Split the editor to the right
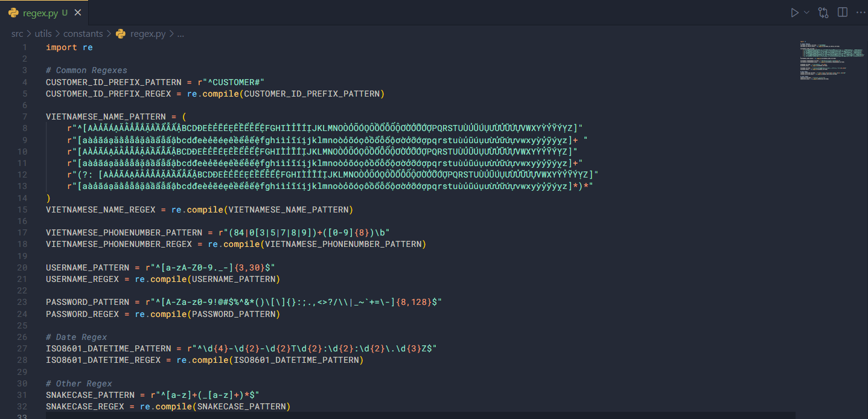Image resolution: width=868 pixels, height=419 pixels. tap(843, 12)
